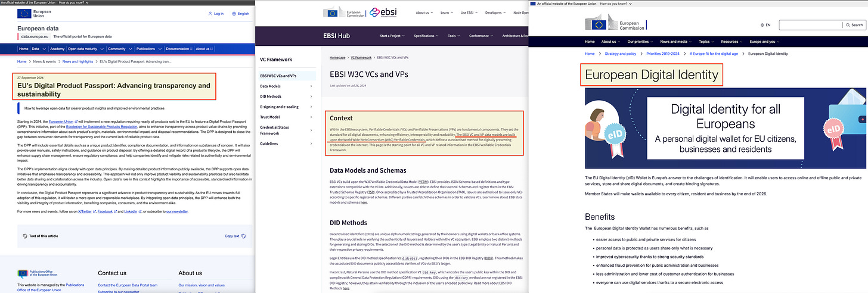This screenshot has height=293, width=868.
Task: Click the Log in user icon
Action: click(x=209, y=13)
